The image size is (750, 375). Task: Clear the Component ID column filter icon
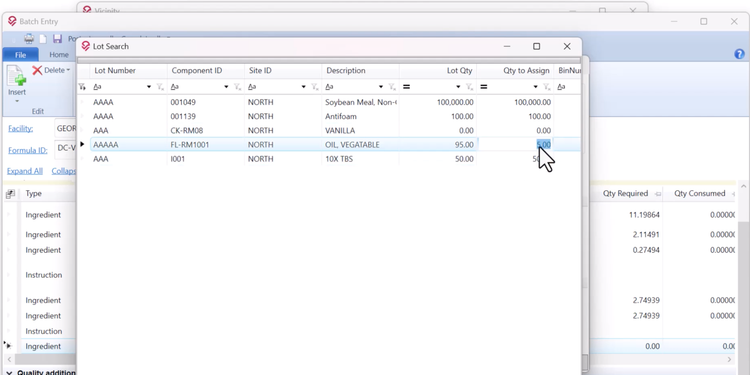coord(238,87)
